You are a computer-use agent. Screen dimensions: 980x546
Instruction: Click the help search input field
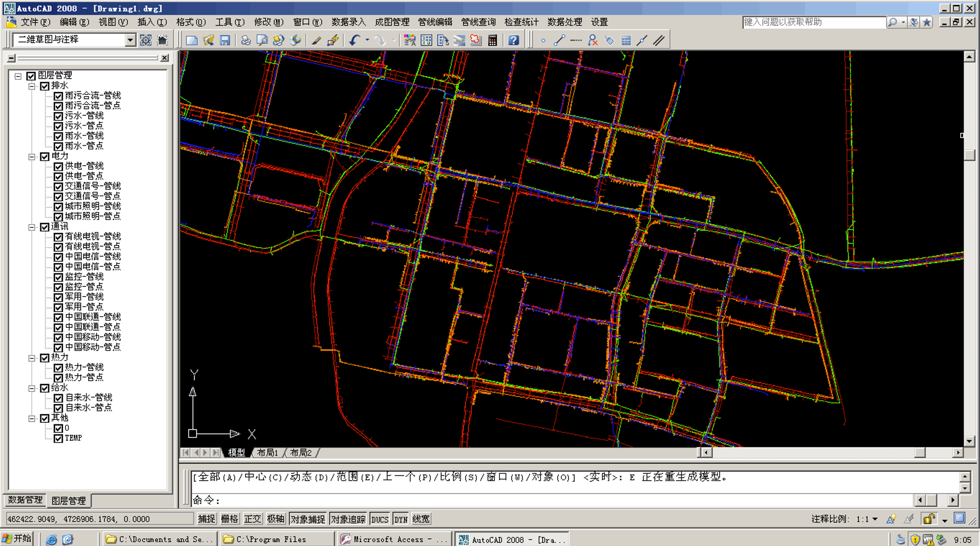pos(813,22)
